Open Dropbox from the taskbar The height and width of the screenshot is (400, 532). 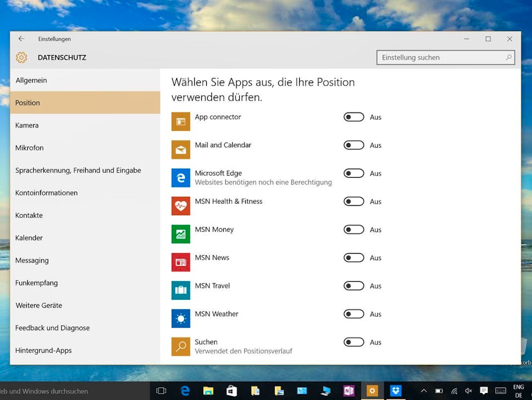click(x=396, y=391)
